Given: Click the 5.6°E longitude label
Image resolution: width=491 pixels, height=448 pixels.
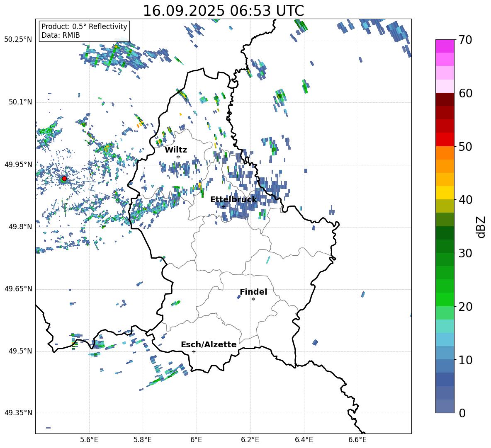Looking at the screenshot, I should tap(89, 440).
